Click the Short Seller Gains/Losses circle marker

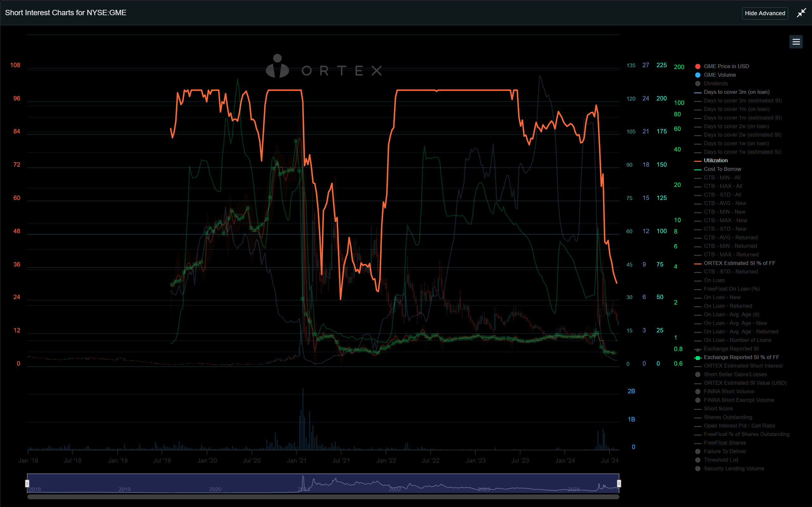[x=698, y=374]
